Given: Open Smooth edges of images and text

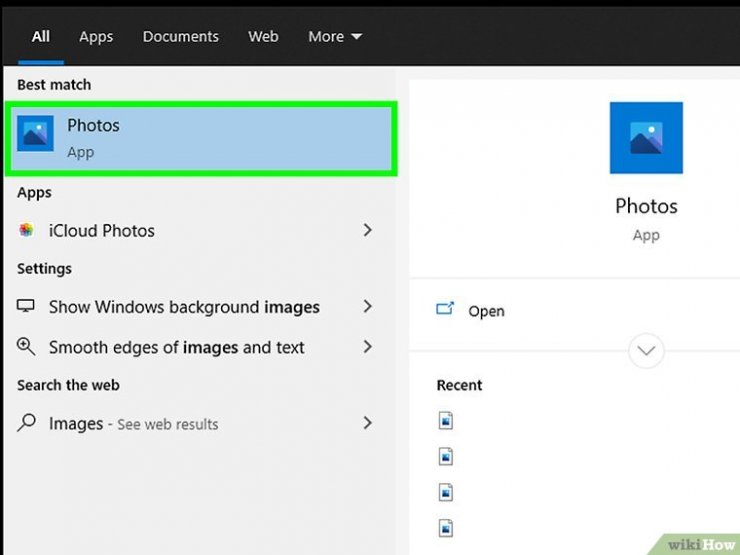Looking at the screenshot, I should pos(196,348).
